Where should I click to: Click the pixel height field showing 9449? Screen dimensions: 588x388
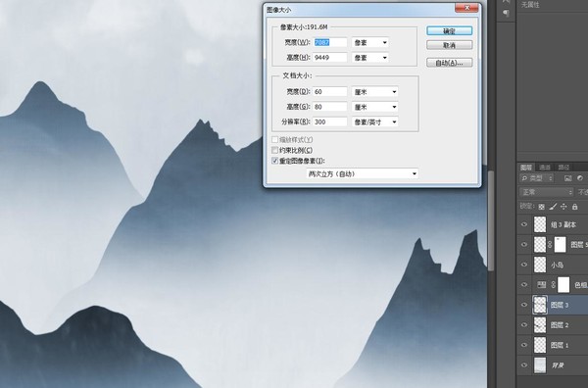point(330,58)
